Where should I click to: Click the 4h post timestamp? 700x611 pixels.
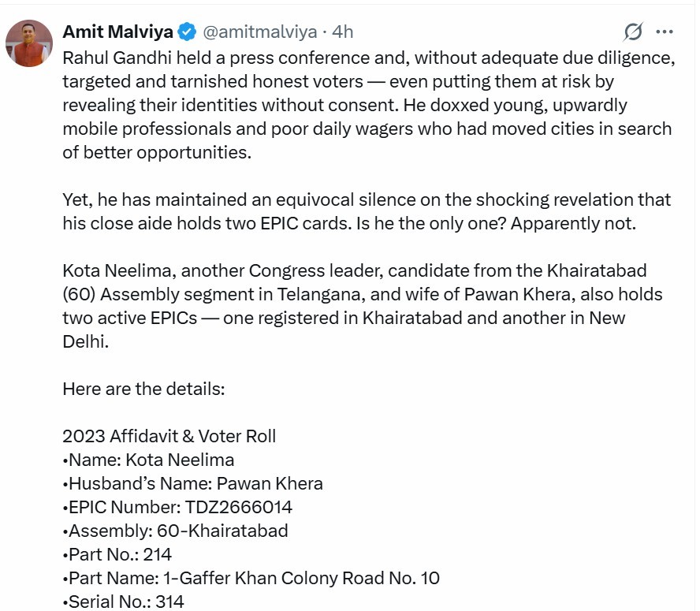pyautogui.click(x=343, y=32)
